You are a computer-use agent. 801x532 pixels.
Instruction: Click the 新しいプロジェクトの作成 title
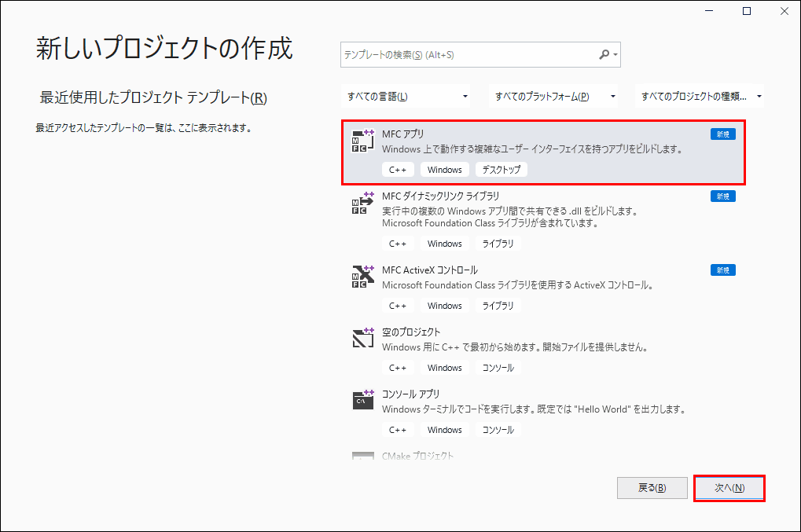point(164,49)
